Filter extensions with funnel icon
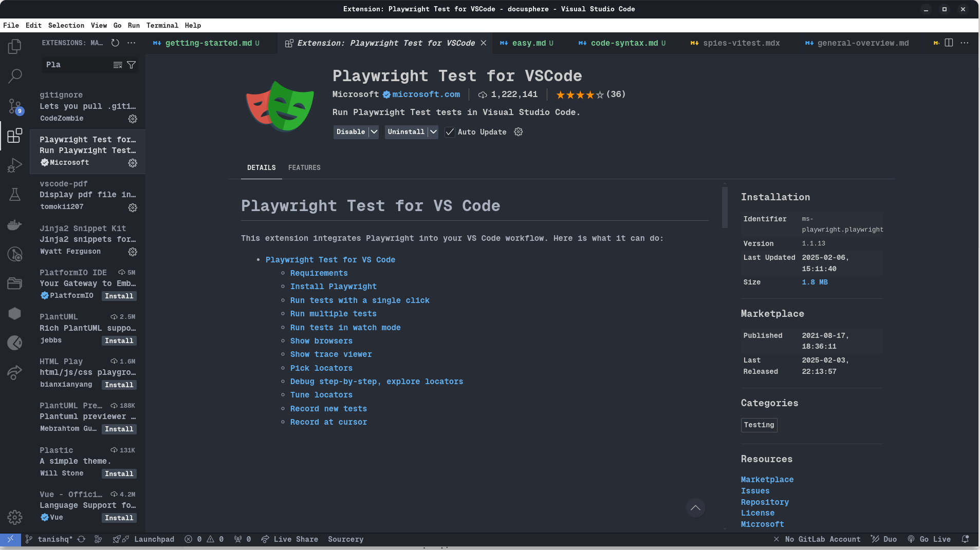Screen dimensions: 980x550 point(132,65)
